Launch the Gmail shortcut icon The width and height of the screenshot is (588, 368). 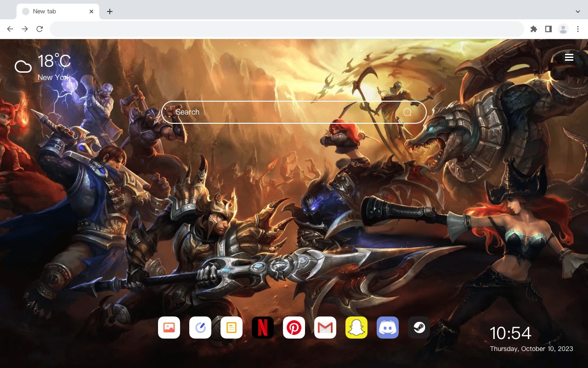click(325, 328)
